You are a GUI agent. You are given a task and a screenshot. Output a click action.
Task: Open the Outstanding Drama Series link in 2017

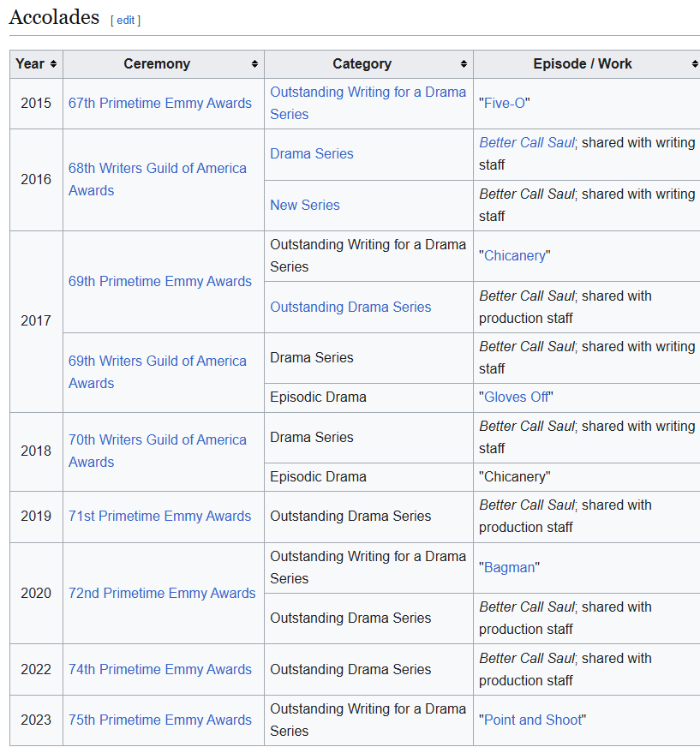coord(350,308)
